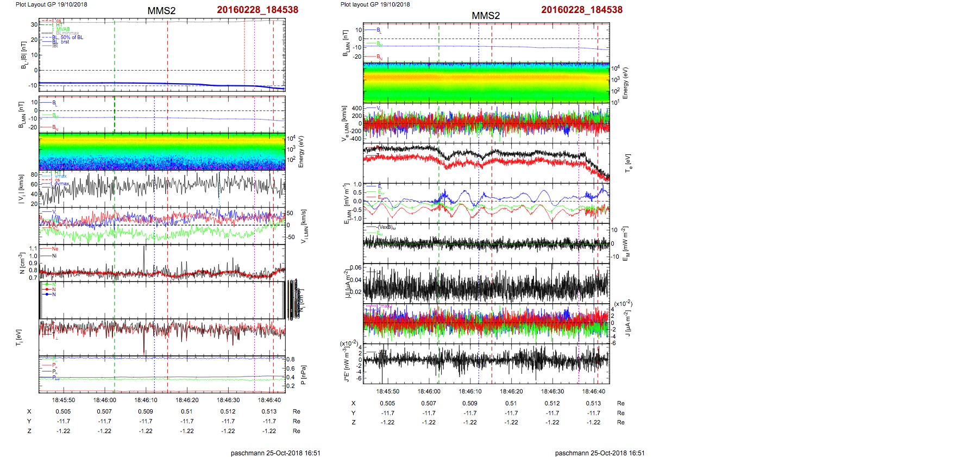The width and height of the screenshot is (980, 457).
Task: Click the 'P [nPa]' axis label on left plot
Action: coord(304,374)
